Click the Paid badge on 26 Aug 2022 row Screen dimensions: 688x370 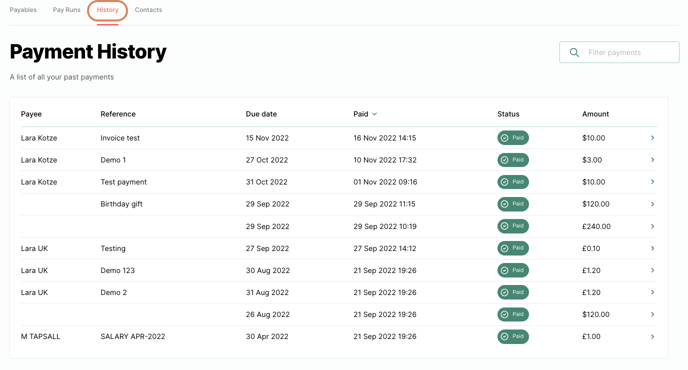coord(513,314)
